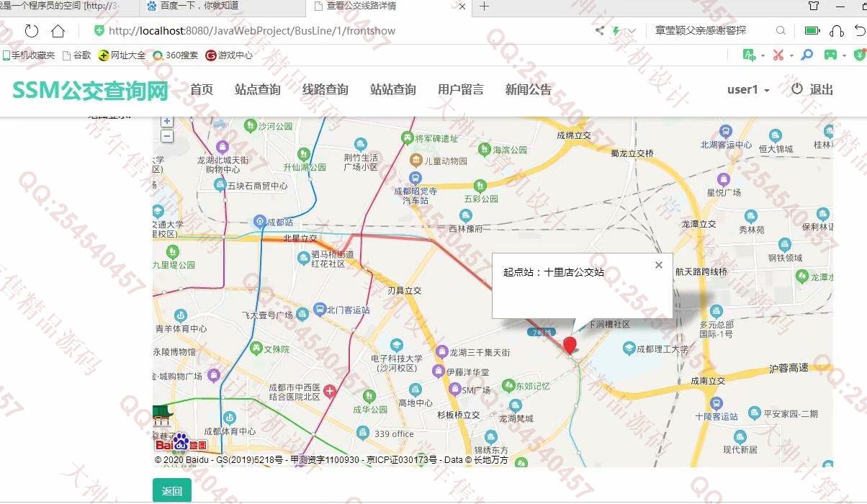Open 线路查询 navigation item
Viewport: 867px width, 504px height.
coord(325,90)
